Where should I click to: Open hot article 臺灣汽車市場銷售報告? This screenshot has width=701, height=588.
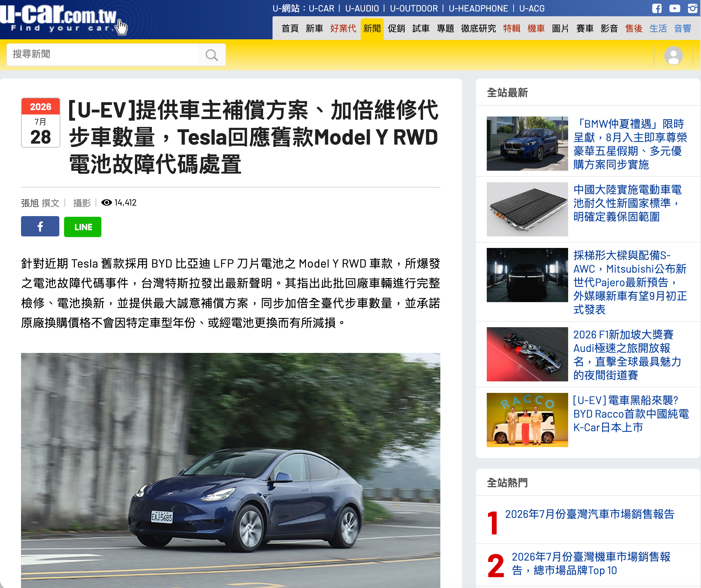(x=589, y=514)
